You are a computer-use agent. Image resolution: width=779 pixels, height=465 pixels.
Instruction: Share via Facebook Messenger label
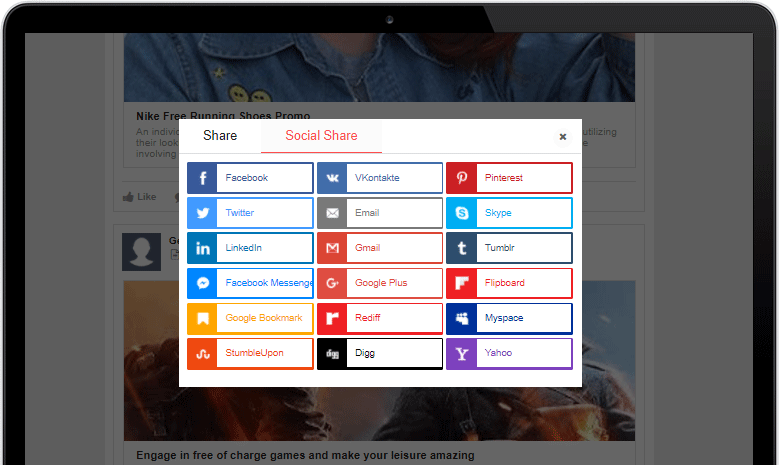[x=269, y=283]
